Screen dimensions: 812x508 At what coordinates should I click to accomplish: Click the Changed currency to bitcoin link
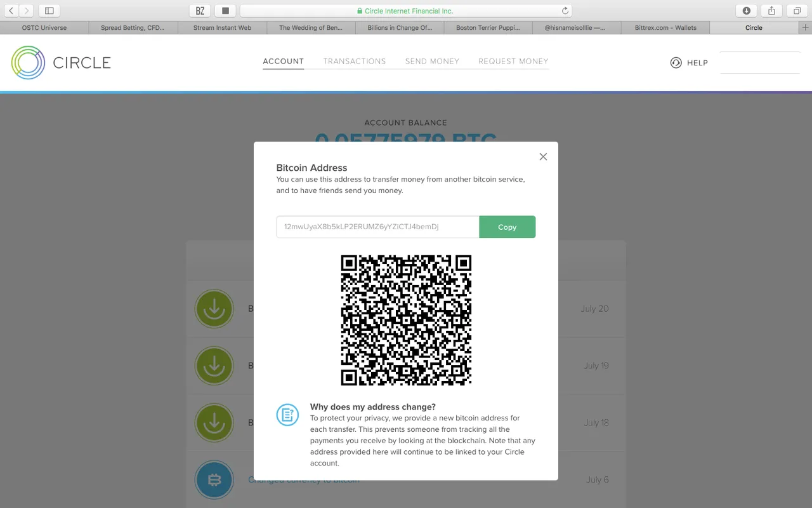304,481
